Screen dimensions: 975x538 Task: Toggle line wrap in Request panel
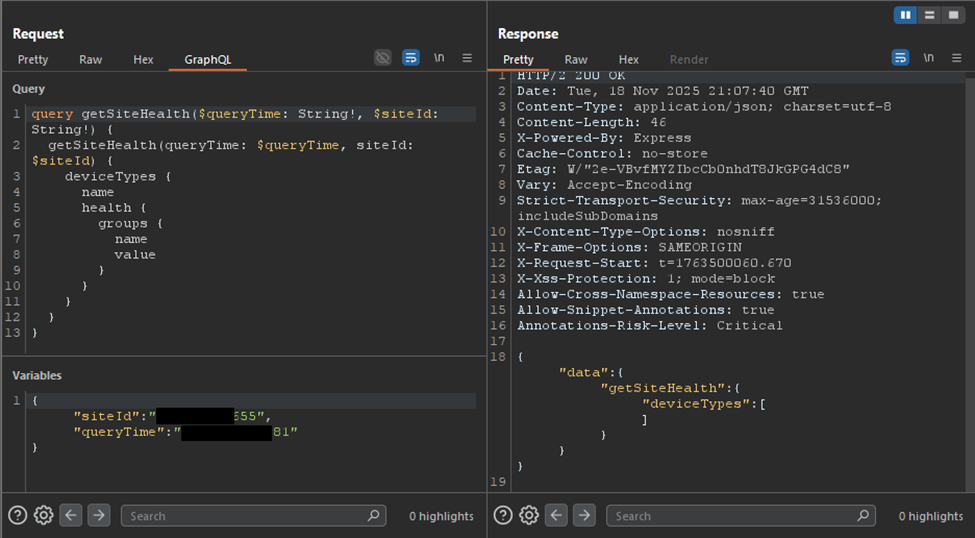point(410,58)
